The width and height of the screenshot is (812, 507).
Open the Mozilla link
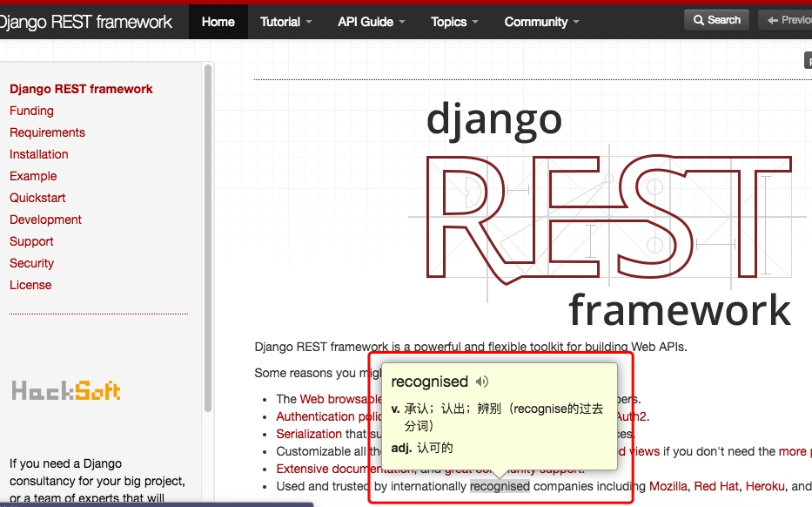pyautogui.click(x=668, y=486)
